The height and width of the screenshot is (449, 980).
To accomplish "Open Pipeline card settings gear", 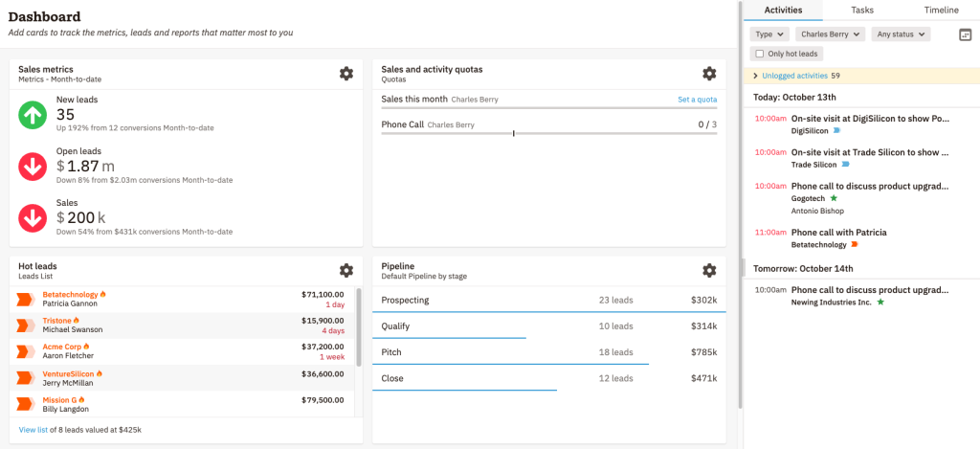I will coord(709,270).
